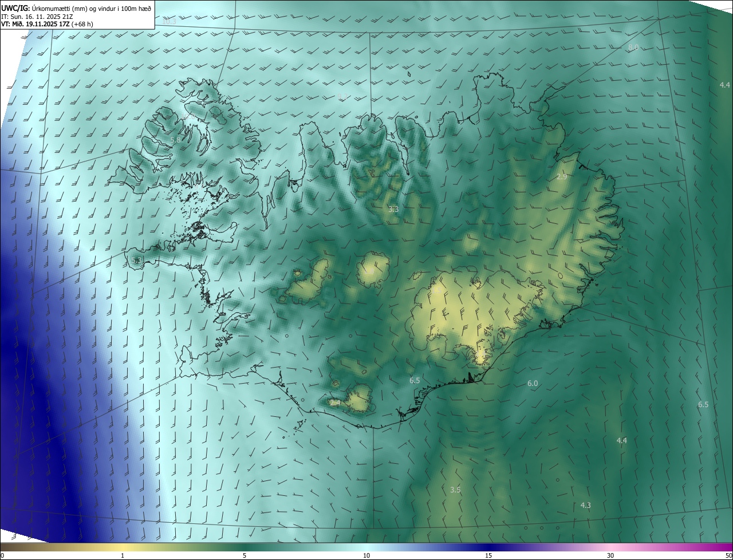The image size is (733, 560).
Task: Click the 'IT: Sun. 16. 11. 2025 21Z' line
Action: [37, 16]
